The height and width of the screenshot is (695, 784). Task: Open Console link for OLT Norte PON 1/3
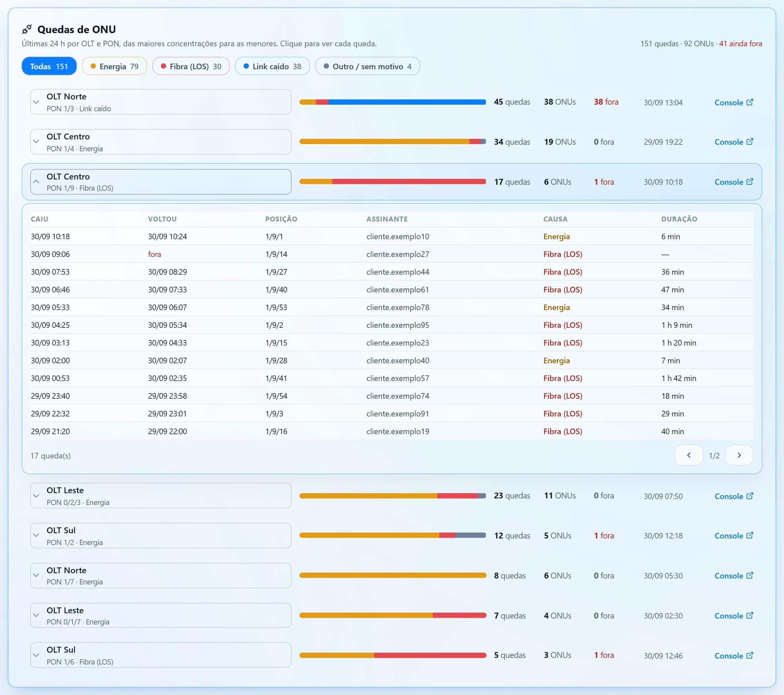click(733, 102)
